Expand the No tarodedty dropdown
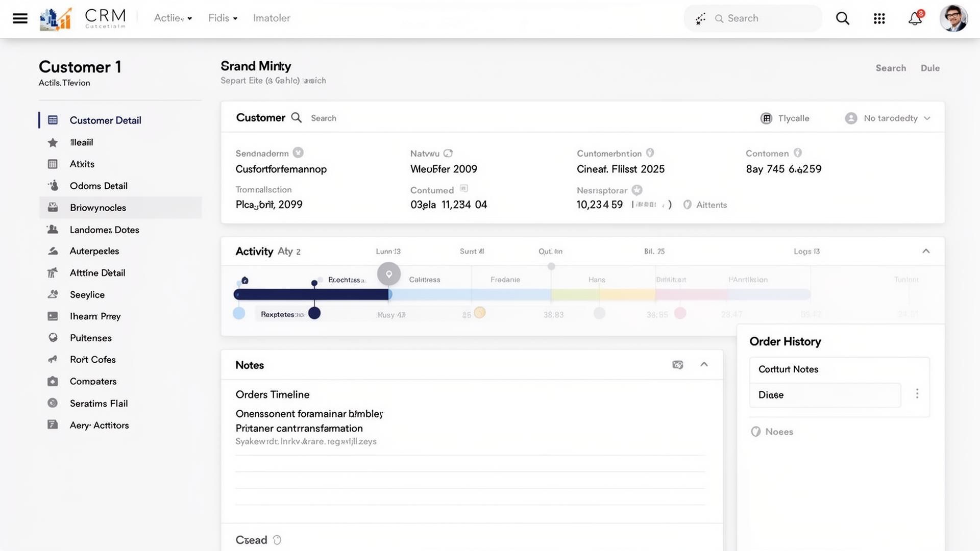Viewport: 980px width, 551px height. pos(888,118)
